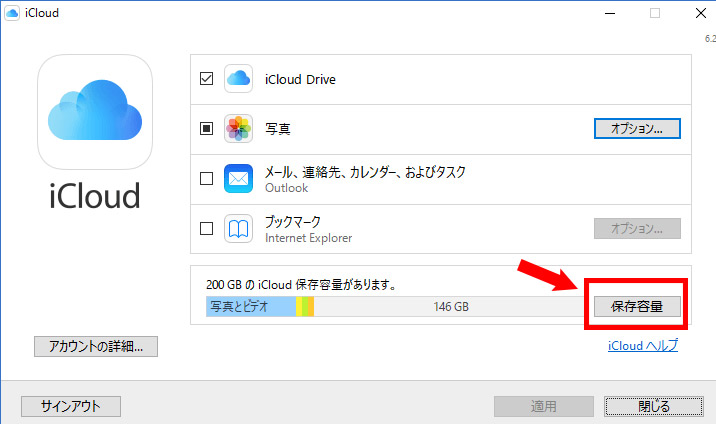The image size is (716, 424).
Task: Click the Photos pinwheel icon
Action: (x=238, y=128)
